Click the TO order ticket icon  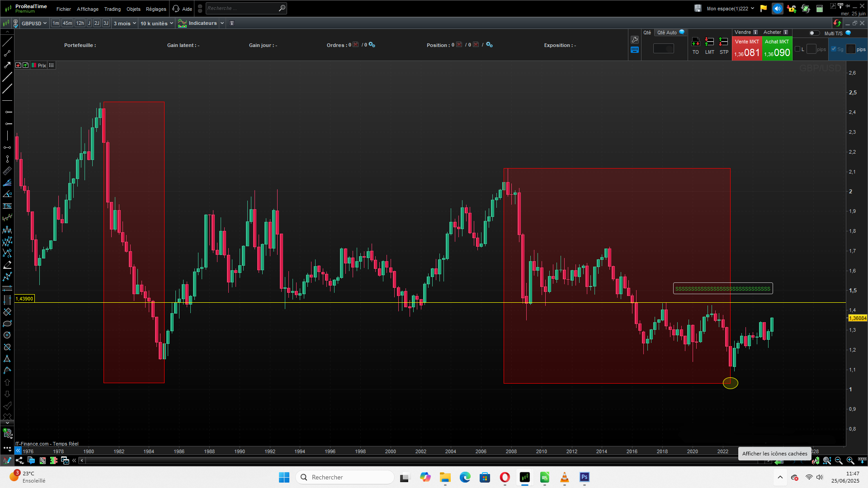(695, 42)
